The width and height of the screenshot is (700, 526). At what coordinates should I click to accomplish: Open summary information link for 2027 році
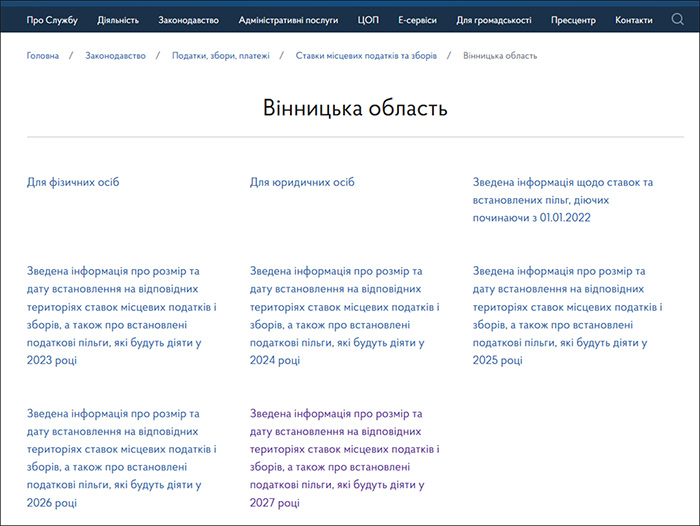tap(344, 458)
